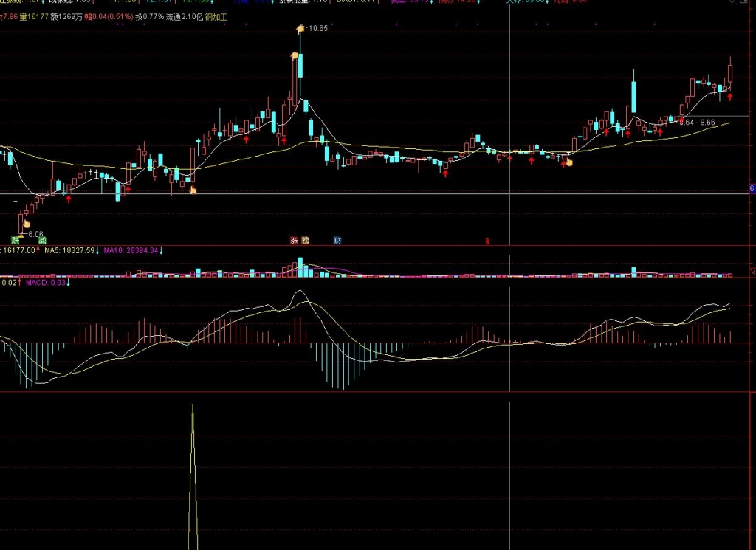Click hand icon on candle below 10.65 peak
Screen dimensions: 756x550
tap(294, 56)
